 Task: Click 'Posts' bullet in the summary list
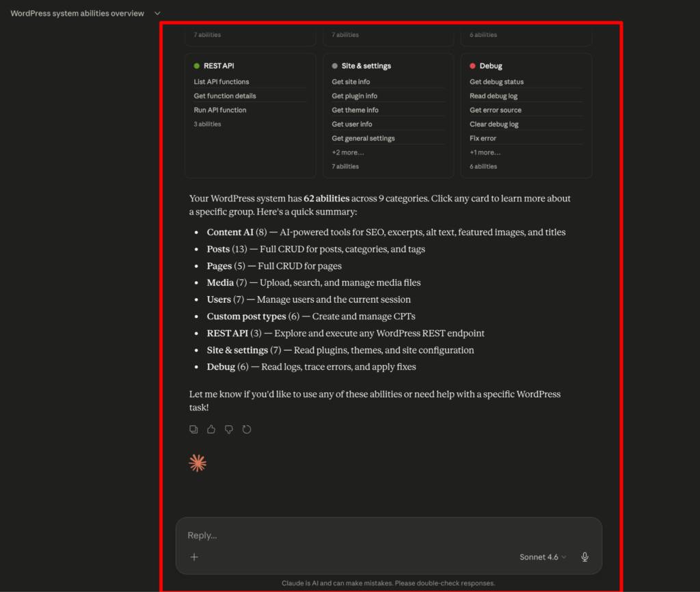pos(218,249)
